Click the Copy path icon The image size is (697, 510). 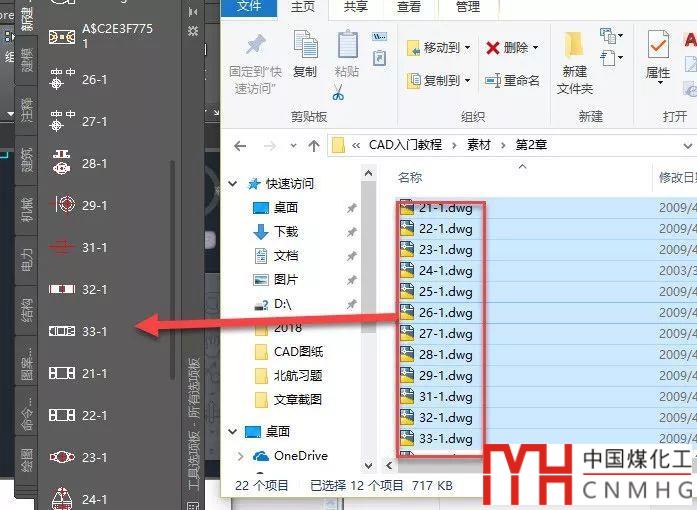[379, 36]
